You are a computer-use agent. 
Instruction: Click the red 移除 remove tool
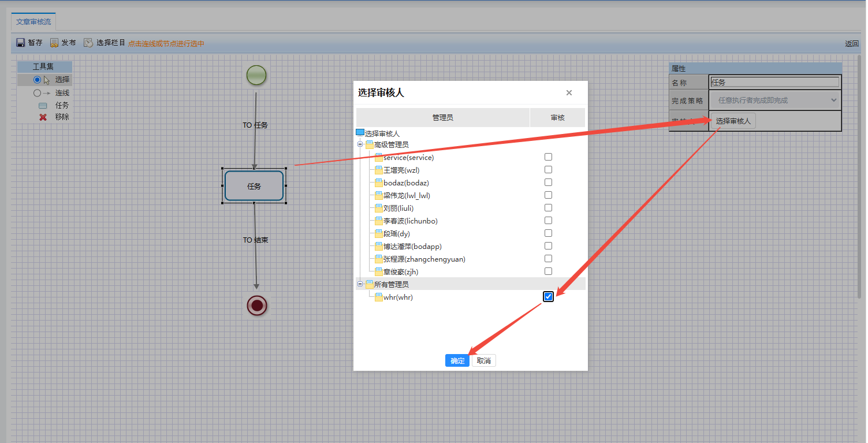pos(43,117)
